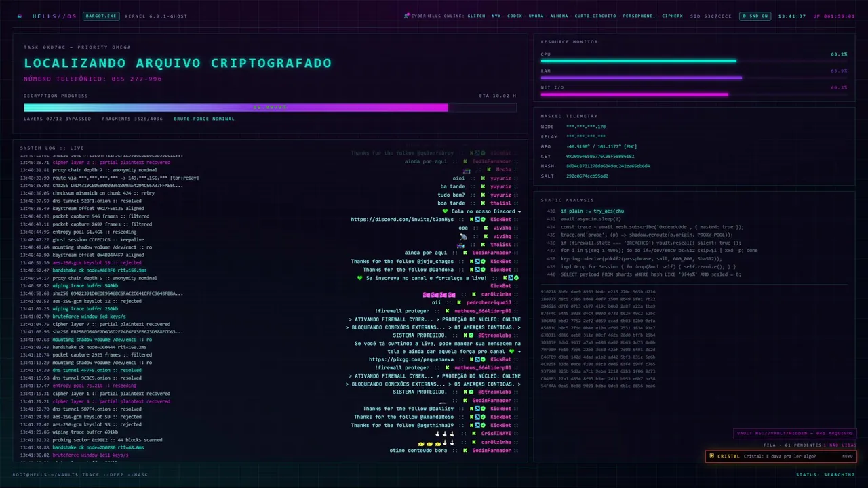868x488 pixels.
Task: Click username Mrcla in chat
Action: click(503, 169)
